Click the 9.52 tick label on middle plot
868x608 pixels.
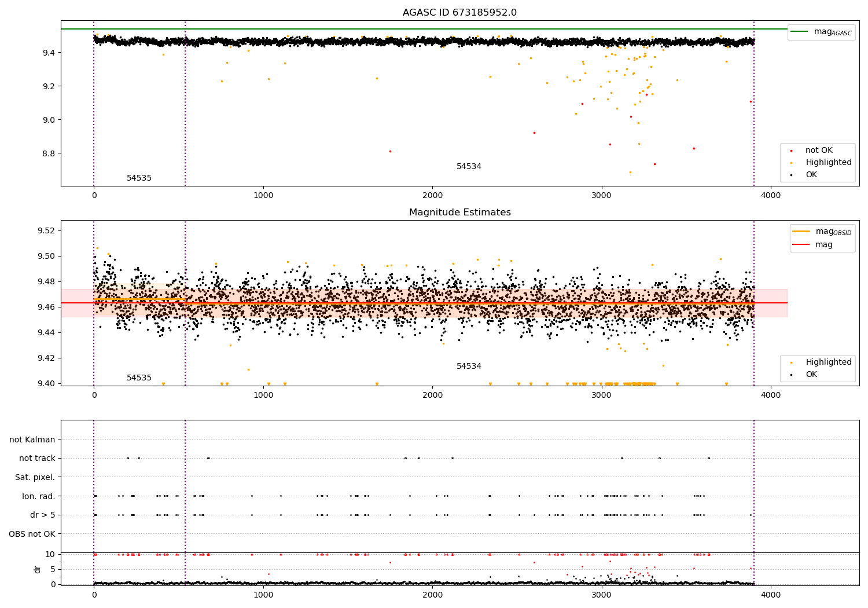45,230
